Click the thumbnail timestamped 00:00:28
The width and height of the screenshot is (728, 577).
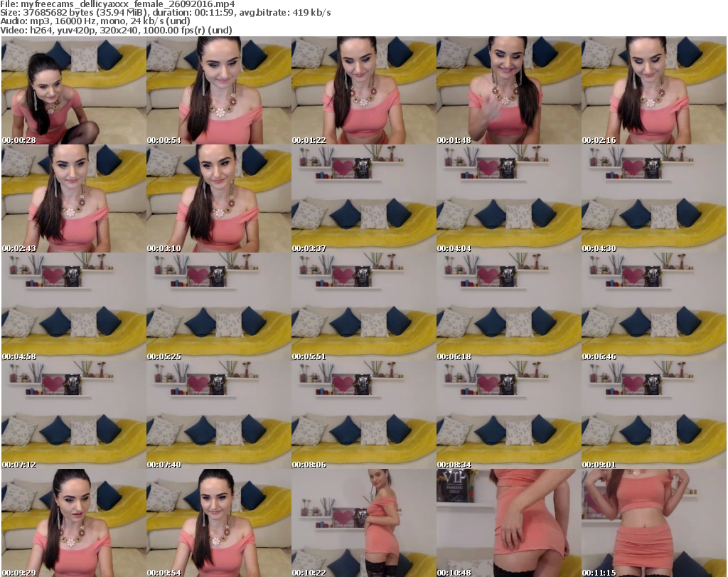(73, 90)
